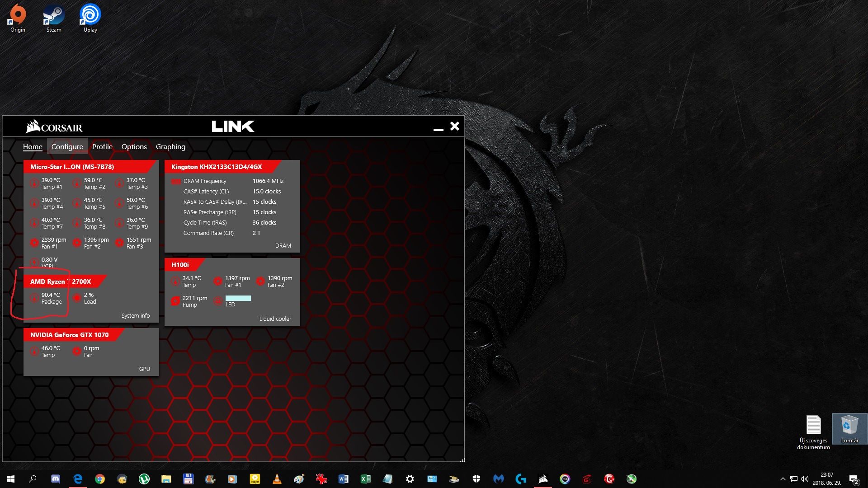Open the Options tab
The height and width of the screenshot is (488, 868).
[x=134, y=146]
